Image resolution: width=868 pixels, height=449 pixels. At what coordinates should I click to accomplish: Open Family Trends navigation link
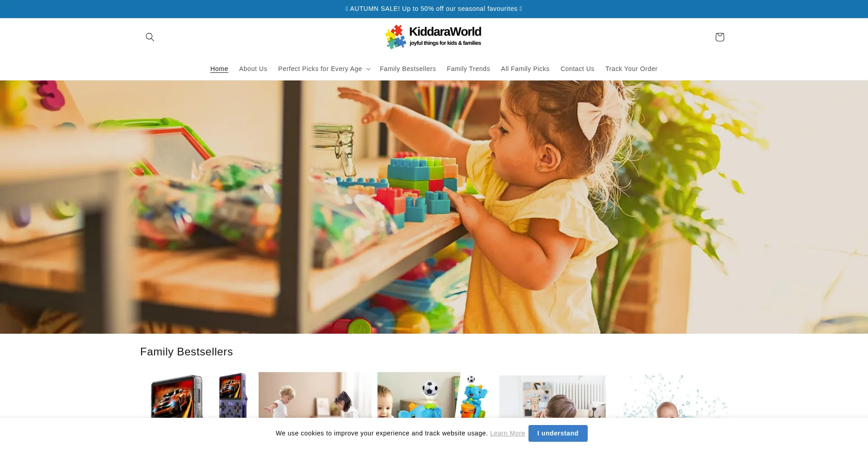click(468, 69)
